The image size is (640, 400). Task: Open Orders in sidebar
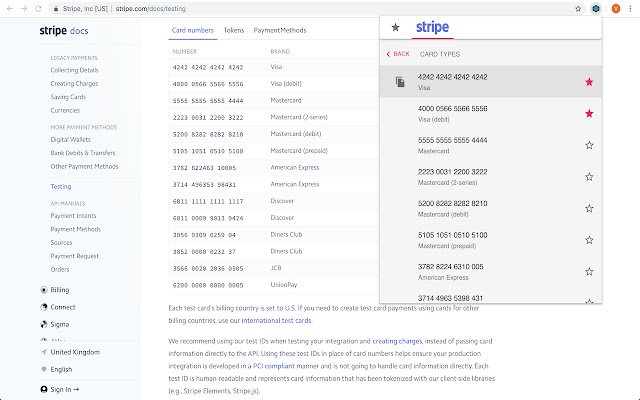(60, 270)
